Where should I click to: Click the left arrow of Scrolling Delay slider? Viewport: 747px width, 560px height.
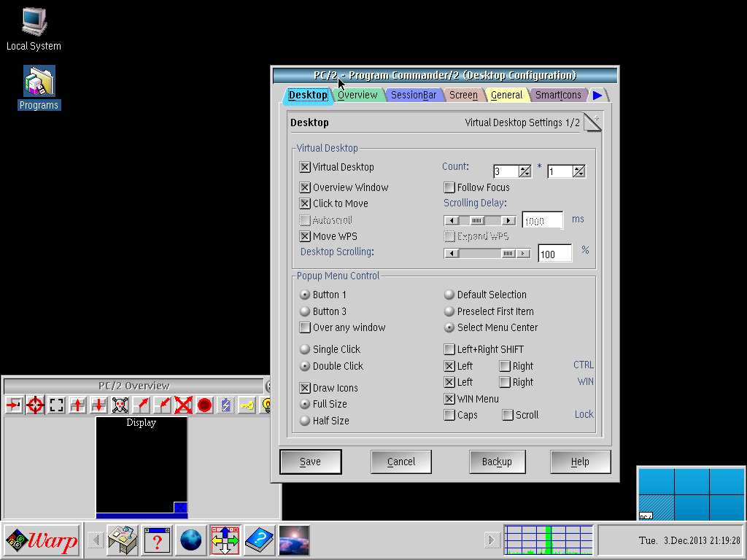point(452,220)
